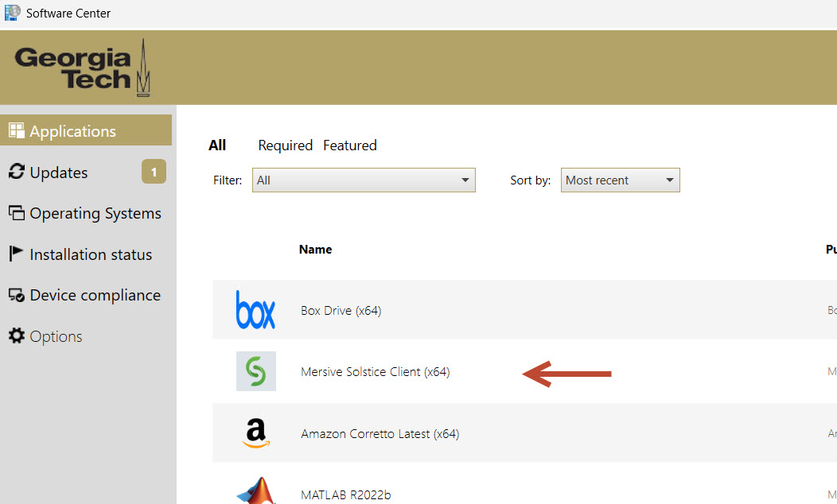The height and width of the screenshot is (504, 837).
Task: Click the Device compliance monitor icon
Action: click(17, 295)
